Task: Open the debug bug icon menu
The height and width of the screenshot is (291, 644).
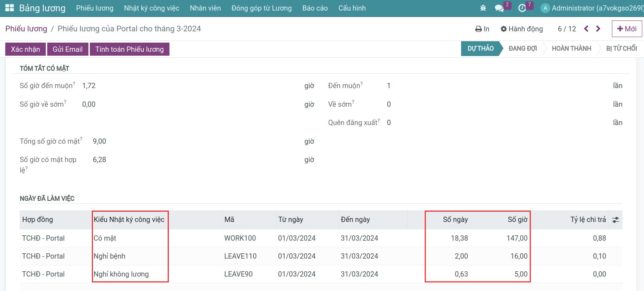Action: point(483,8)
